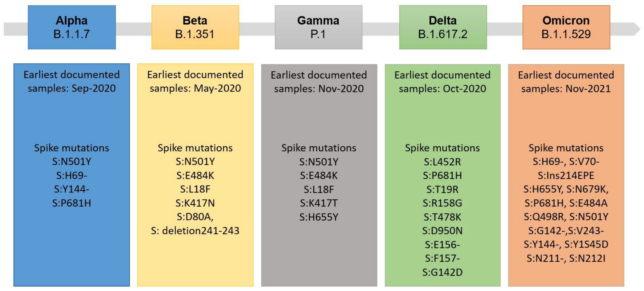Viewport: 644px width, 291px height.
Task: Click the Omicron B.1.1.529 header box
Action: pyautogui.click(x=566, y=27)
